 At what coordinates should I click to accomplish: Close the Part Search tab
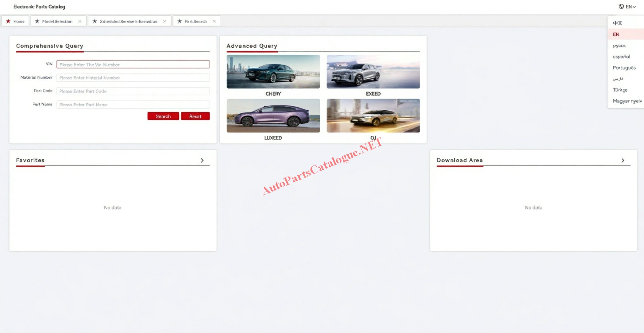click(x=214, y=21)
